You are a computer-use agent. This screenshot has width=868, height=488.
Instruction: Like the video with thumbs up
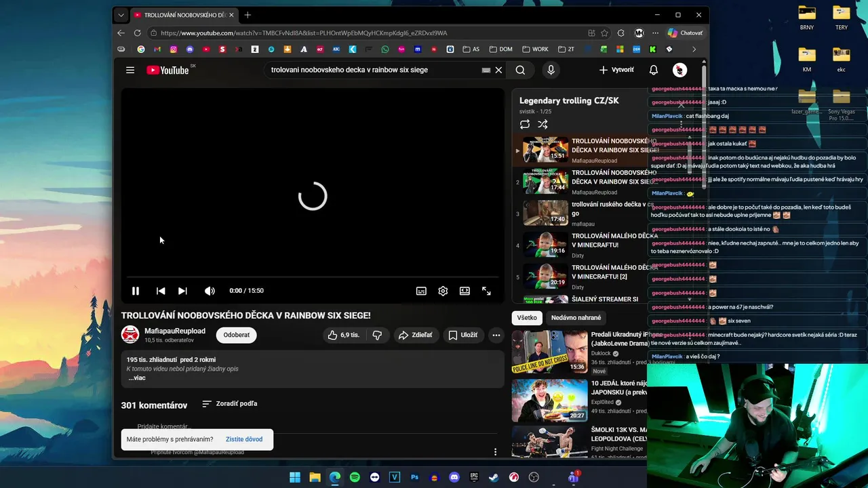[x=344, y=335]
